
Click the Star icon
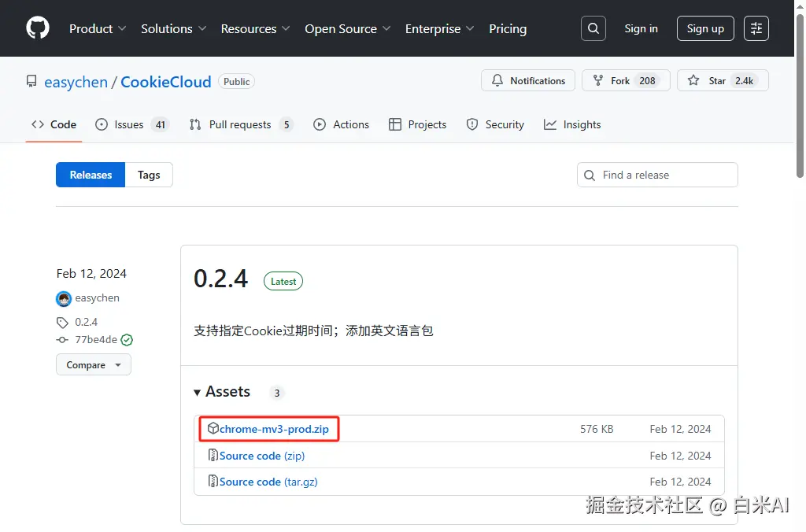point(693,81)
